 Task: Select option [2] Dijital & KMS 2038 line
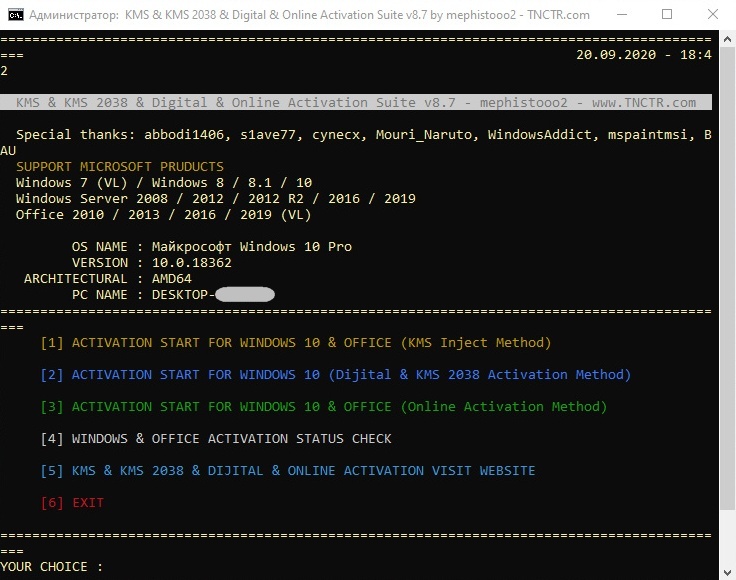(336, 375)
